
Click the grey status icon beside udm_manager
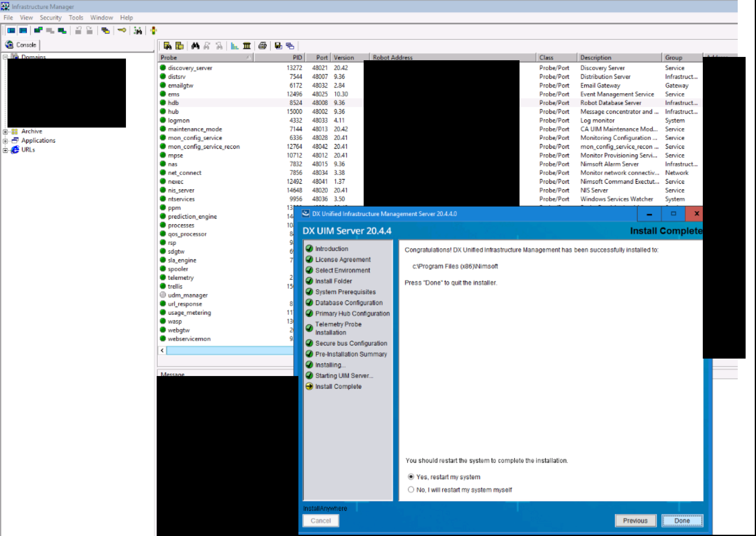pyautogui.click(x=163, y=295)
